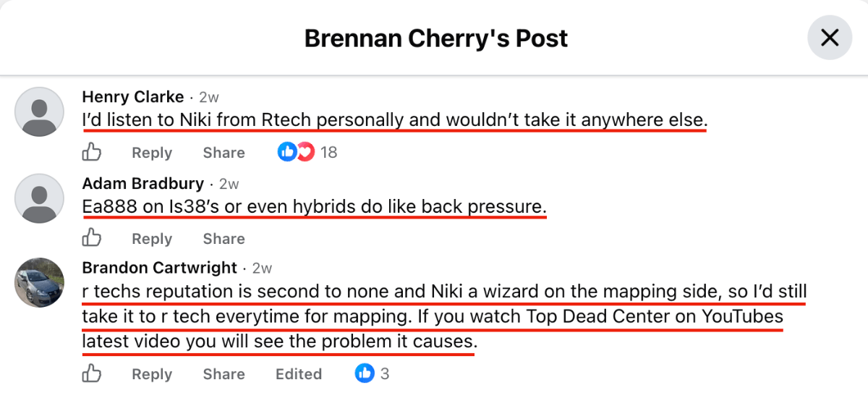View Brandon Cartwright's car profile picture
868x393 pixels.
point(40,282)
